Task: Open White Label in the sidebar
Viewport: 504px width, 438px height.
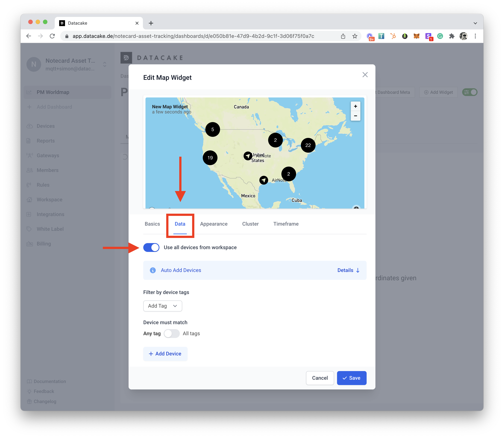Action: pos(50,229)
